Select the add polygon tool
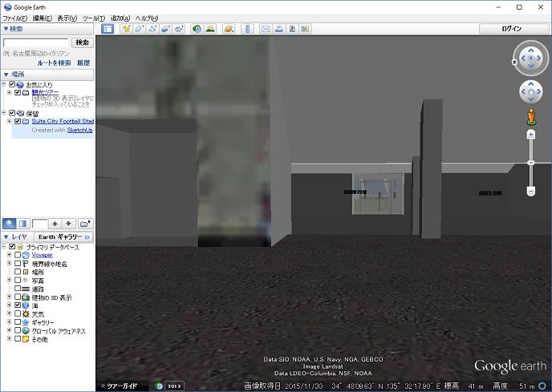552x392 pixels. [x=139, y=29]
